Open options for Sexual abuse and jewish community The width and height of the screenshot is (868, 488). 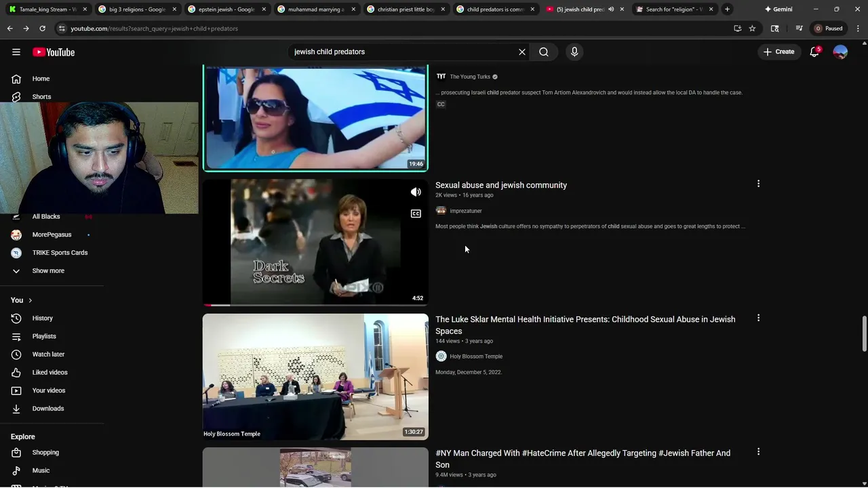pyautogui.click(x=758, y=184)
